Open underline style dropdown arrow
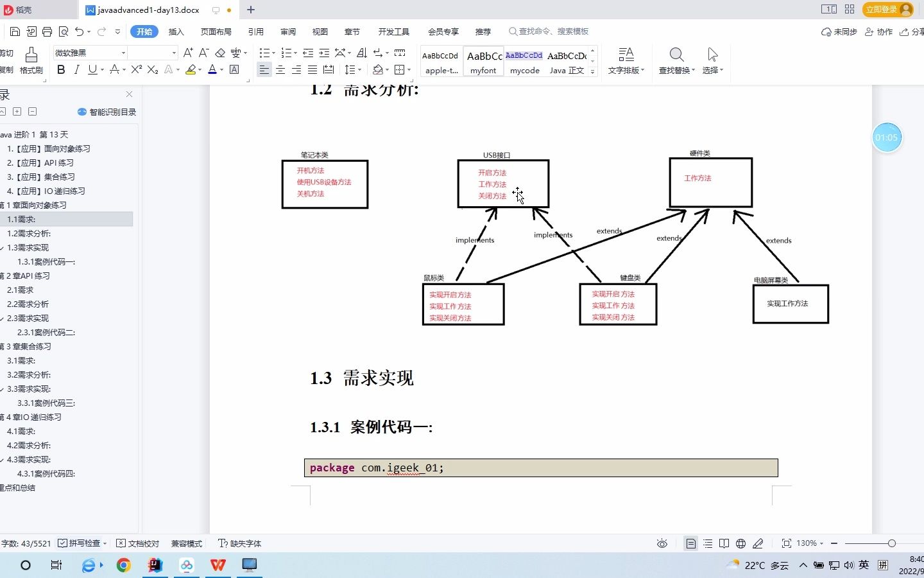This screenshot has height=578, width=924. 102,70
